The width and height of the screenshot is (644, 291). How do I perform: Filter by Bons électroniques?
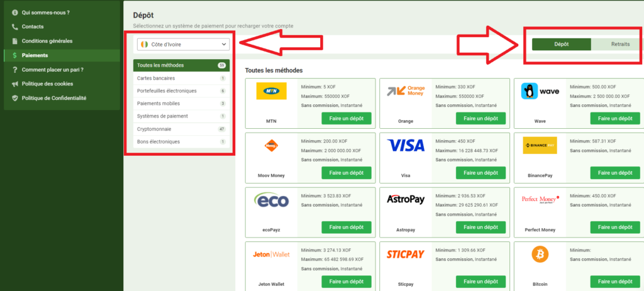pyautogui.click(x=181, y=141)
